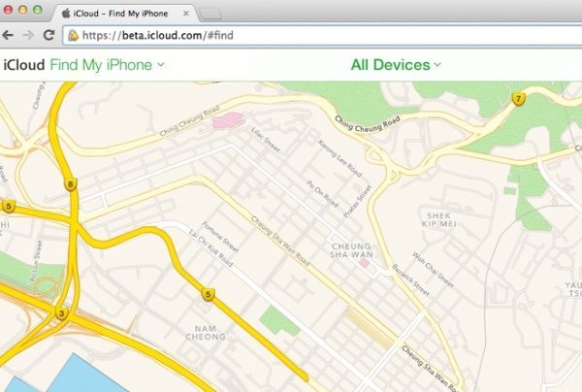Click the browser back arrow

tap(8, 35)
